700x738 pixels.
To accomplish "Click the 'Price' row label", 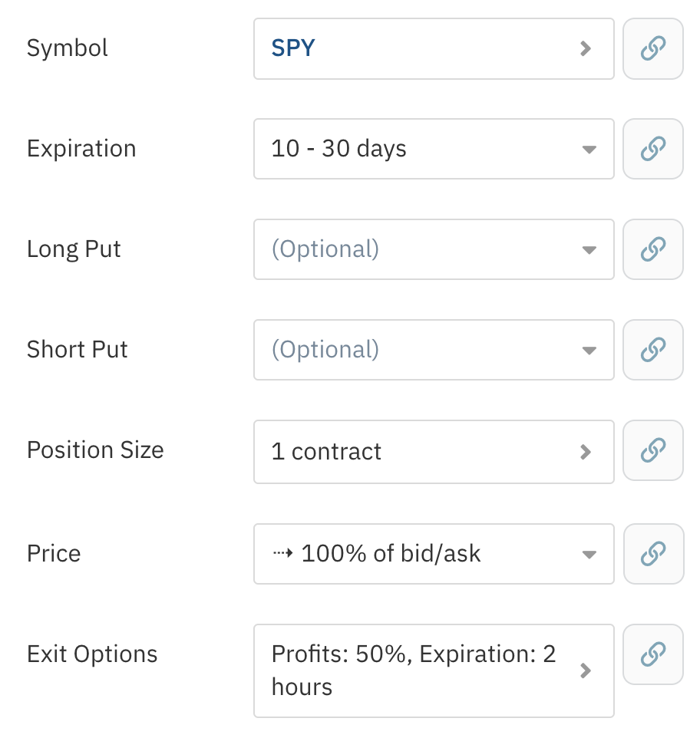I will click(x=54, y=553).
